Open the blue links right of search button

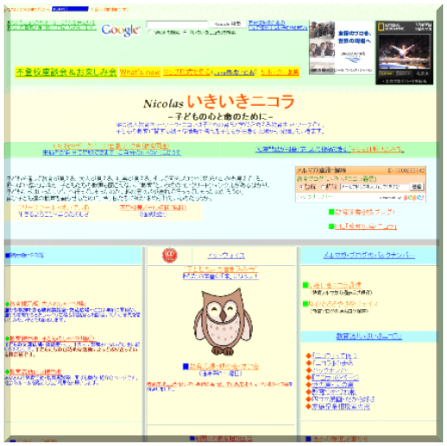pos(278,25)
